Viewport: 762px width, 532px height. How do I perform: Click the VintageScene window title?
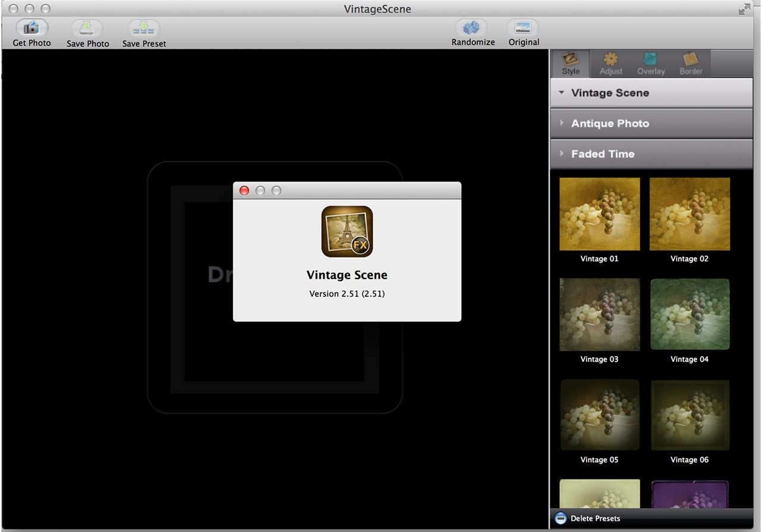point(377,9)
